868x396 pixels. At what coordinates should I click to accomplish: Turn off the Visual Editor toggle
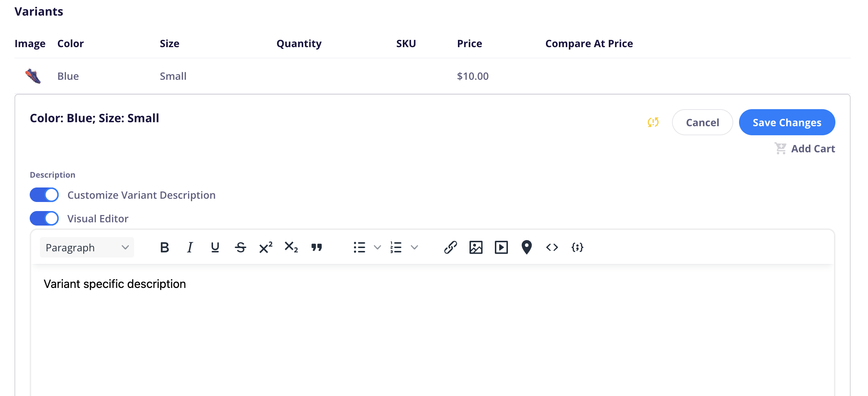tap(44, 218)
